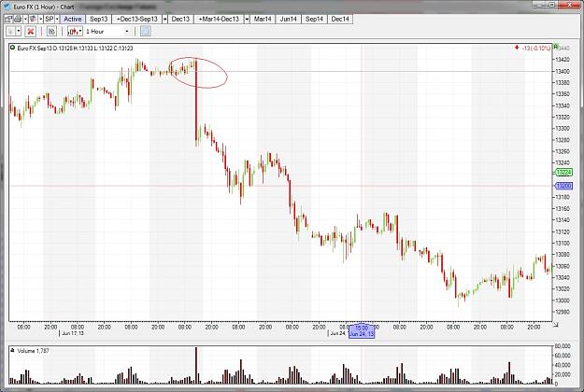Open dropdown arrow after +Dec13-Sep13

click(165, 19)
